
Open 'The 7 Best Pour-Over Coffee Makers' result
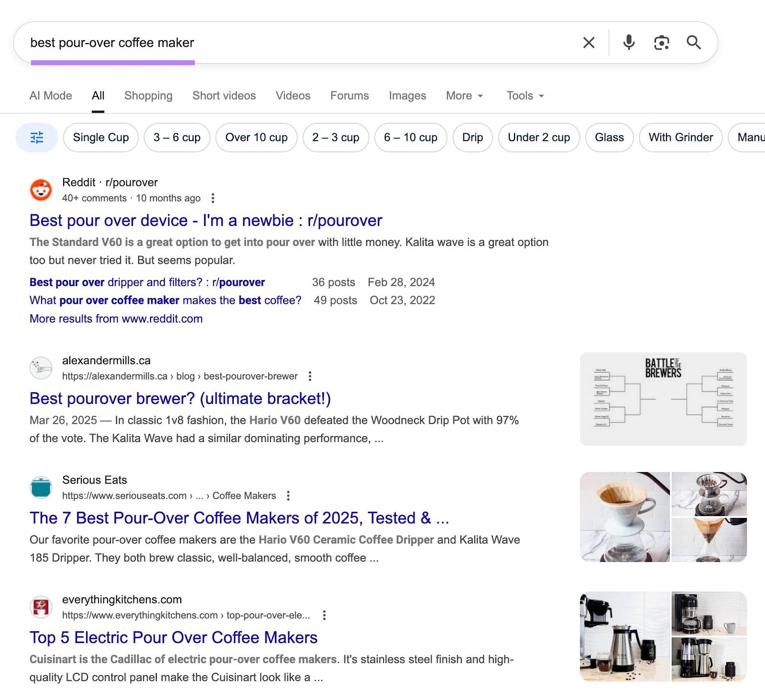(x=239, y=518)
